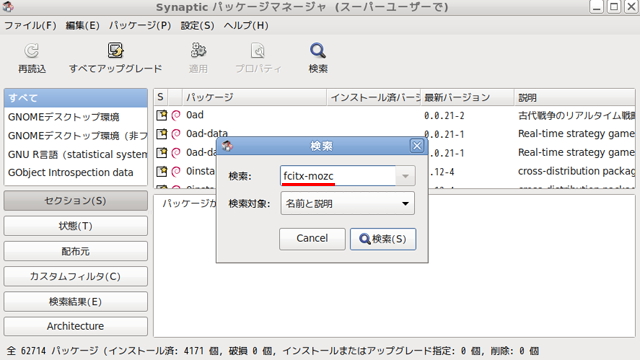The height and width of the screenshot is (360, 640).
Task: Click the Synaptic icon in the title bar
Action: click(8, 7)
